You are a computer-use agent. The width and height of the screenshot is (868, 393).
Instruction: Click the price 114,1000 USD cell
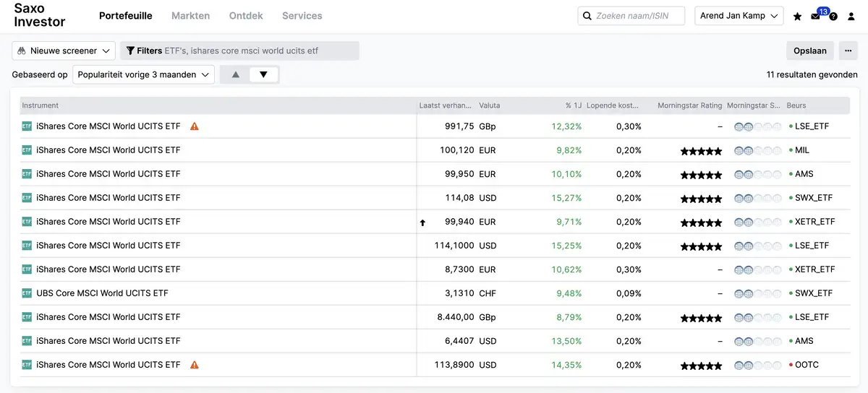pos(454,246)
